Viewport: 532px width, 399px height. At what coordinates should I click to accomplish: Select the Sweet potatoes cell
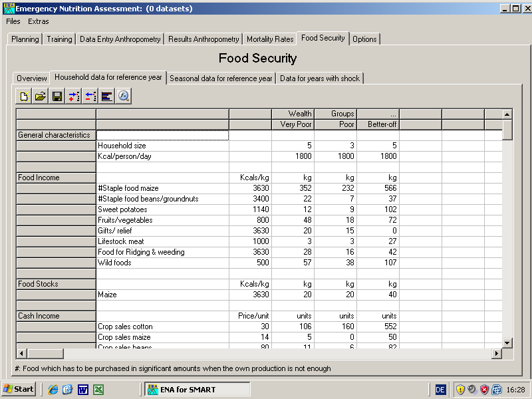(x=162, y=209)
